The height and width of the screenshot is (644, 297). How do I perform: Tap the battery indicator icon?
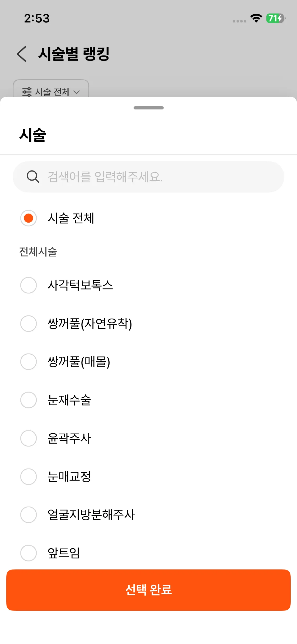click(x=275, y=18)
